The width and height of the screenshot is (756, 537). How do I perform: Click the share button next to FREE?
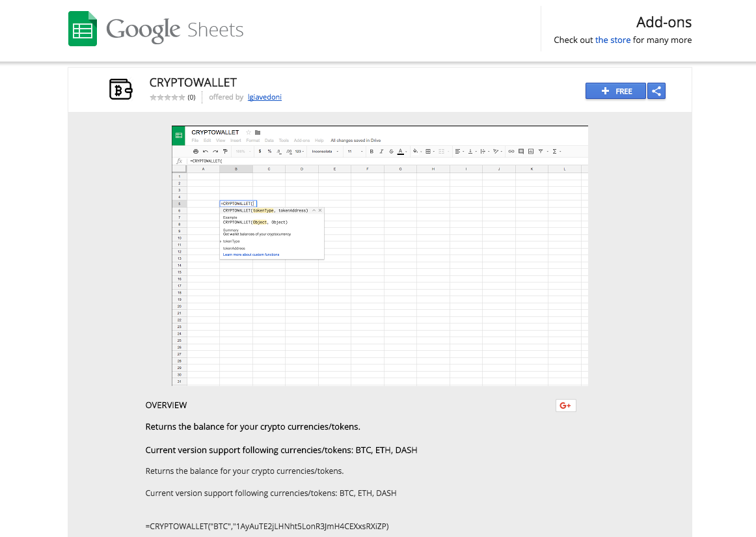pos(656,90)
